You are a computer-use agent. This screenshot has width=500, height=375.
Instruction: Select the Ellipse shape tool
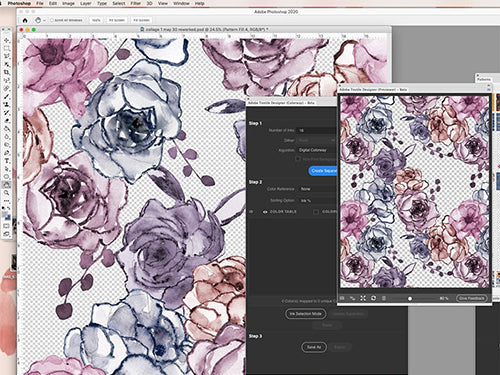tap(6, 177)
